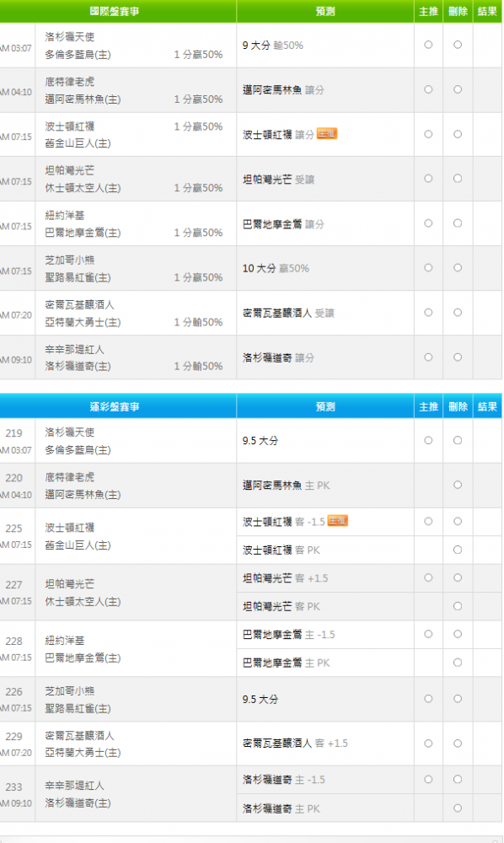Click 9 大分 輸50% prediction text
This screenshot has height=843, width=504.
(x=273, y=46)
